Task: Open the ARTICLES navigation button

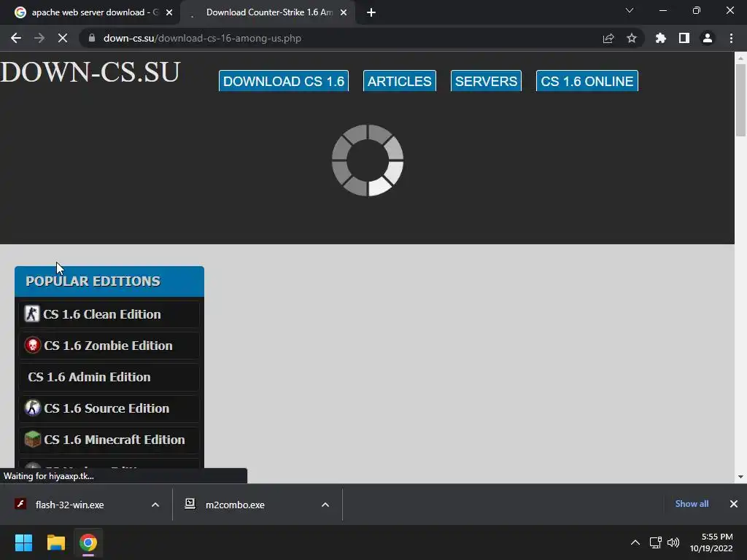Action: tap(399, 81)
